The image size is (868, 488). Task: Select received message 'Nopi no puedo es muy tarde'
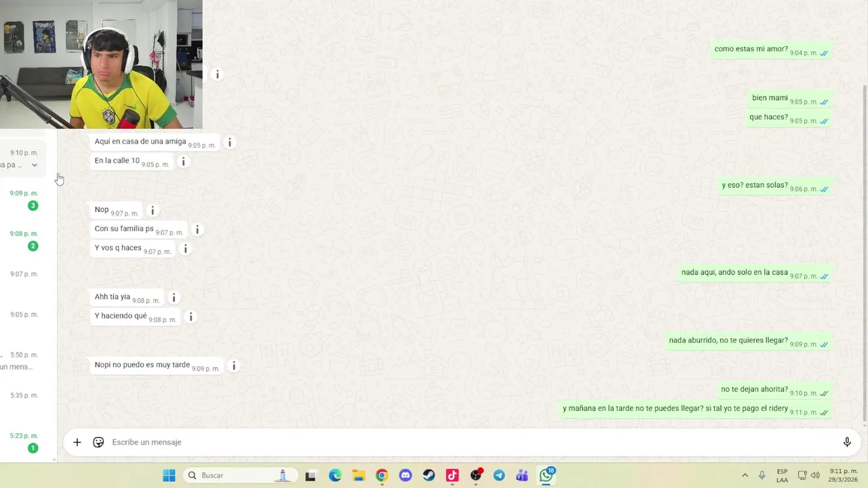click(x=157, y=365)
